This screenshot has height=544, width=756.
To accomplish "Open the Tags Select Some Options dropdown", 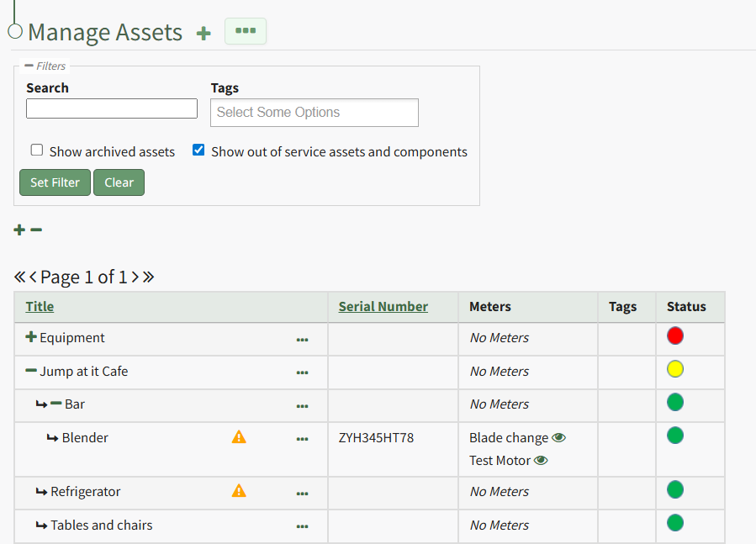I will [314, 113].
